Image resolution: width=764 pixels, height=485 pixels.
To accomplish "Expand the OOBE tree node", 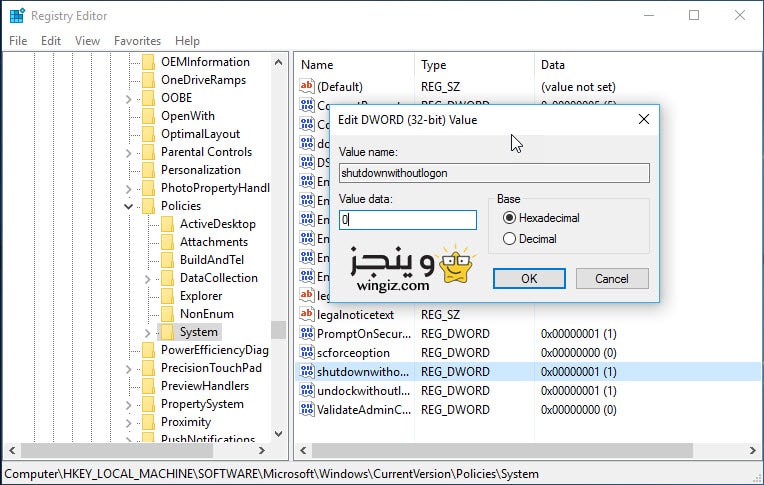I will [129, 98].
